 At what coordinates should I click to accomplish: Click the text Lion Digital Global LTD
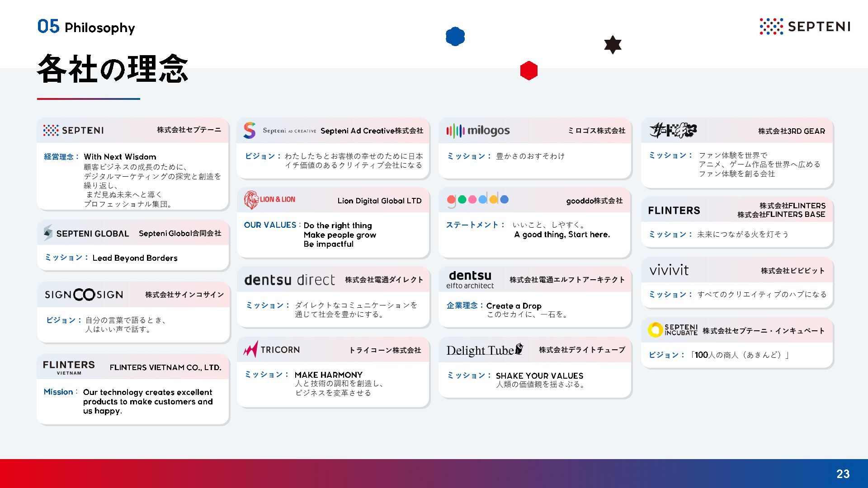pos(379,201)
